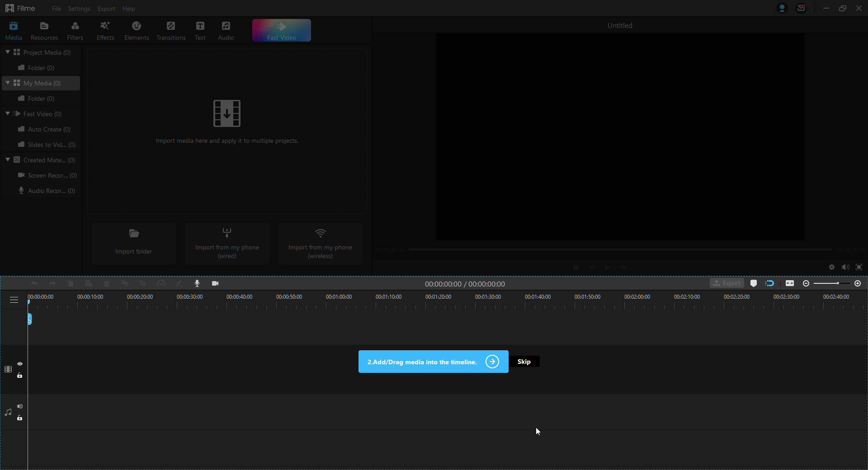The height and width of the screenshot is (470, 868).
Task: Click the Export button
Action: pyautogui.click(x=726, y=283)
